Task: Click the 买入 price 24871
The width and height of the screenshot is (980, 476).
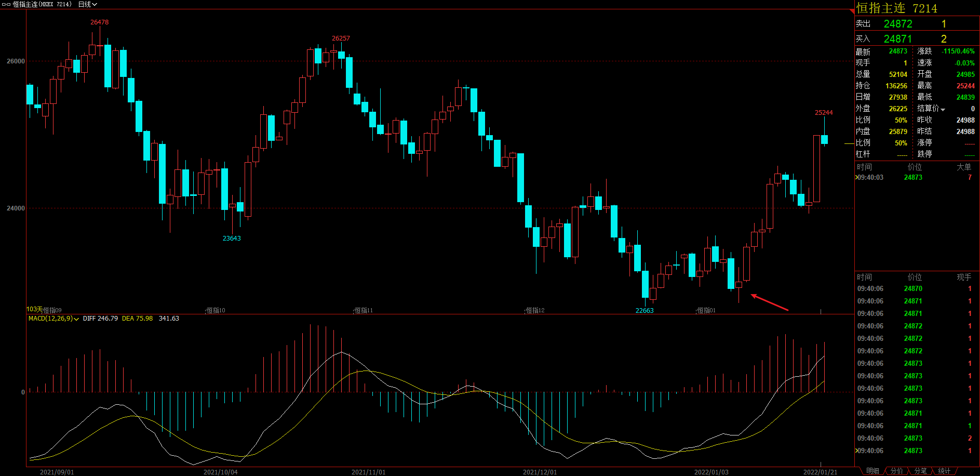Action: pos(898,39)
